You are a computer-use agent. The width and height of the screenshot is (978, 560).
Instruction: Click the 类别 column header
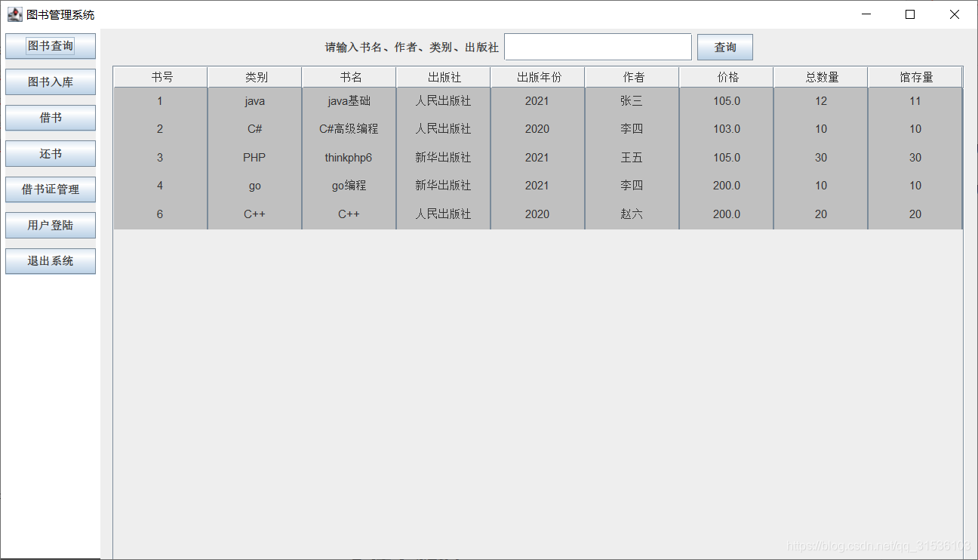tap(254, 76)
